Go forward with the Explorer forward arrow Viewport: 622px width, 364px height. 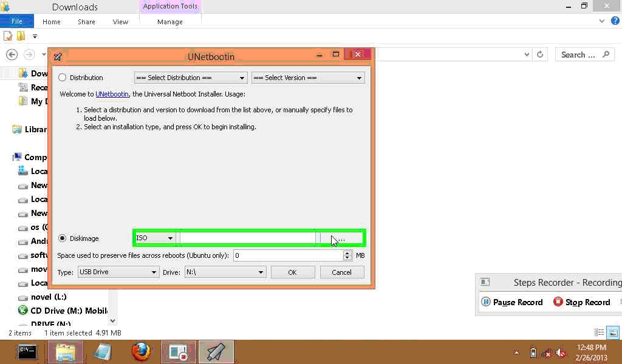point(29,54)
